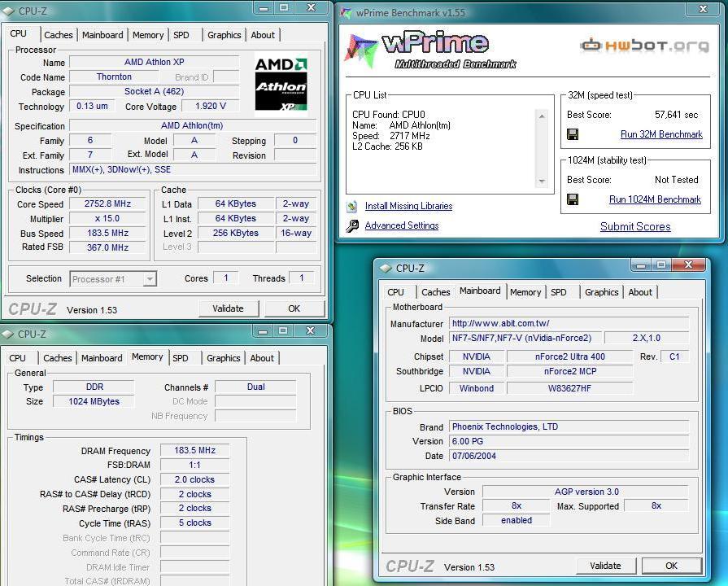The height and width of the screenshot is (586, 728).
Task: Switch to Caches tab in top CPU-Z window
Action: (59, 35)
